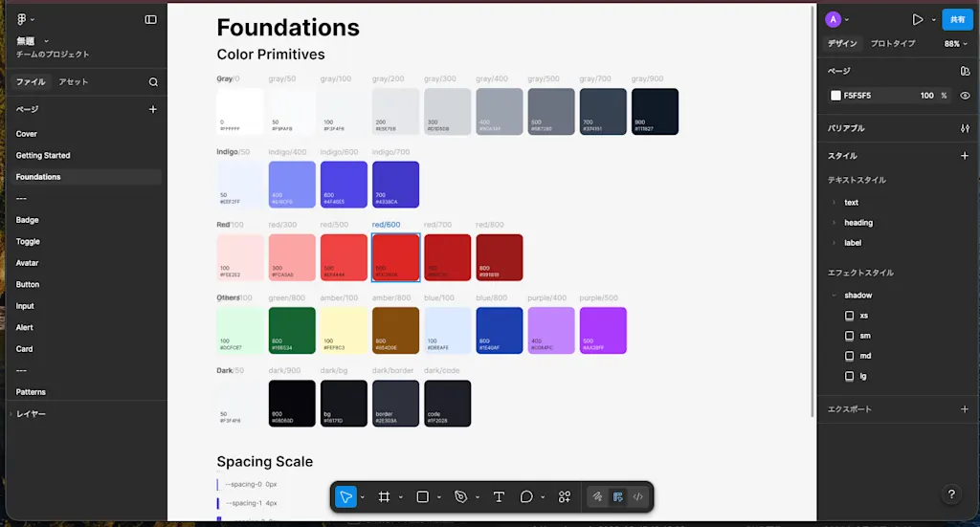Open variable settings icon in バリアブル row

coord(965,128)
